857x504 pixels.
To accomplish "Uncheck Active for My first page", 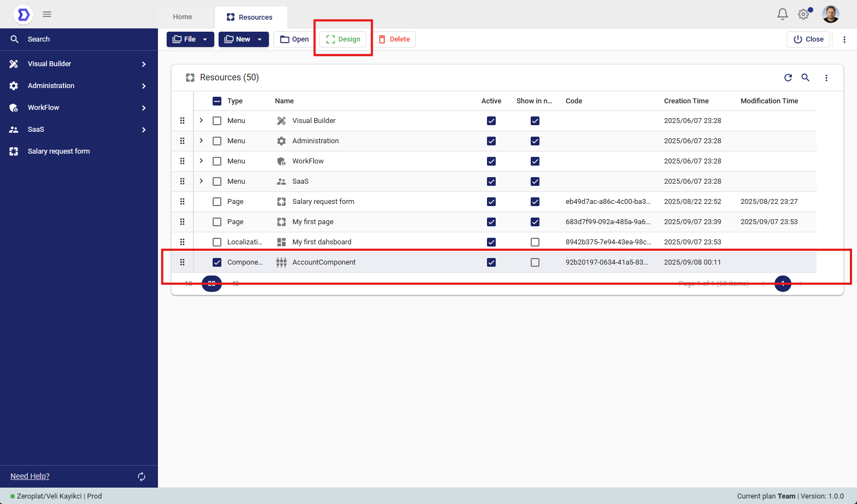I will tap(491, 222).
